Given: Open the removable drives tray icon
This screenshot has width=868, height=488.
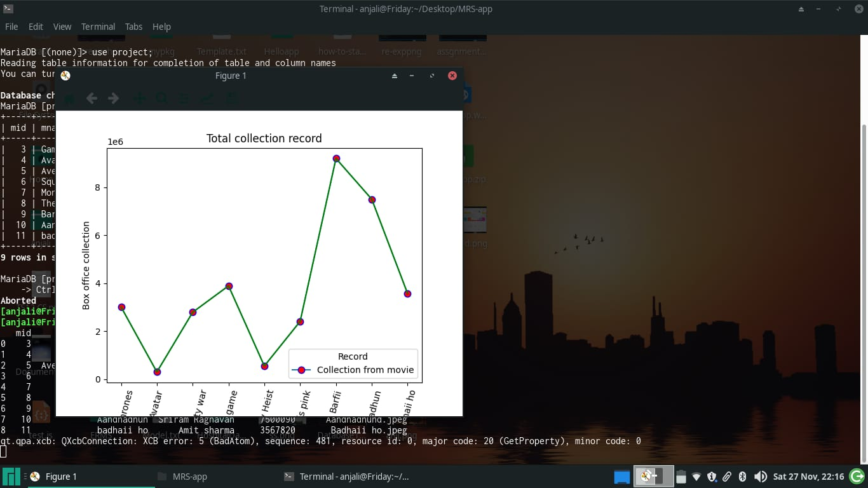Looking at the screenshot, I should pos(681,477).
